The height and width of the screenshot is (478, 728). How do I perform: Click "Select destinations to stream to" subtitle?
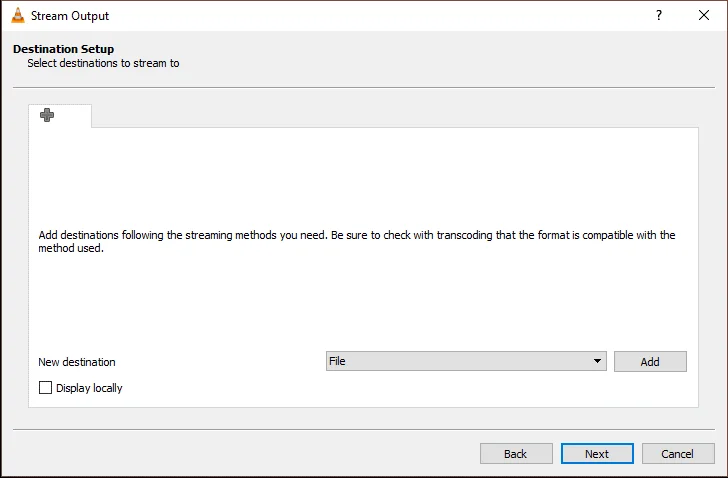(x=103, y=63)
